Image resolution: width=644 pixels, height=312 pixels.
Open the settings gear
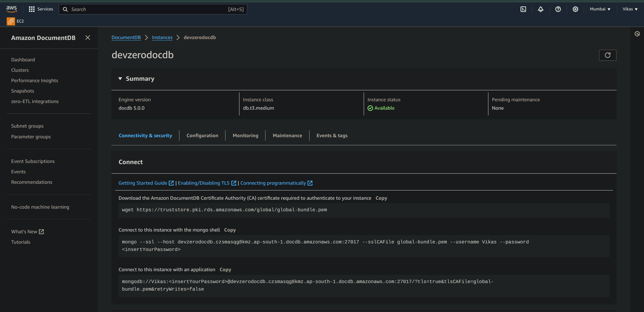coord(575,9)
